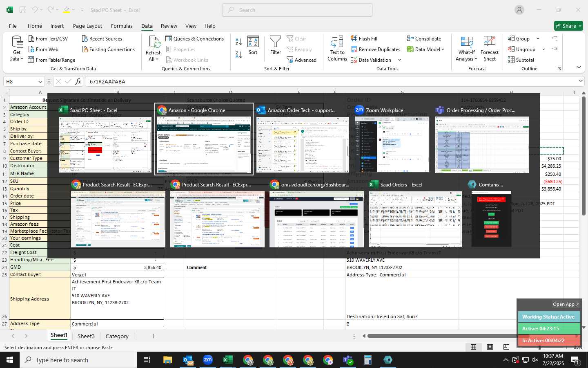Switch to the Insert ribbon tab
The width and height of the screenshot is (588, 368).
pos(57,26)
